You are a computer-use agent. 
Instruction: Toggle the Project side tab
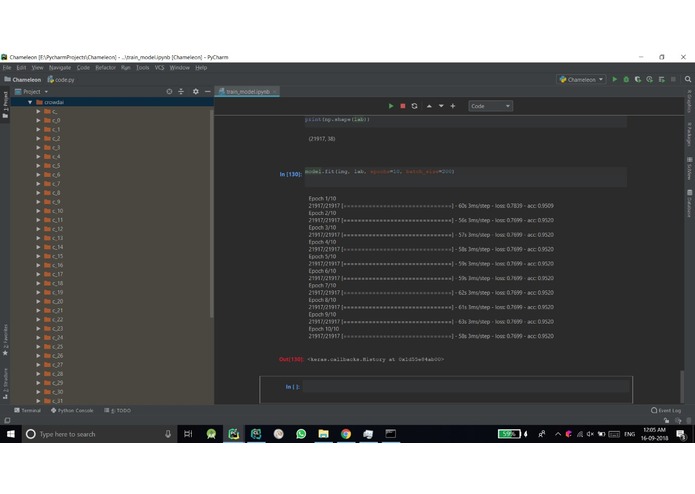tap(5, 105)
